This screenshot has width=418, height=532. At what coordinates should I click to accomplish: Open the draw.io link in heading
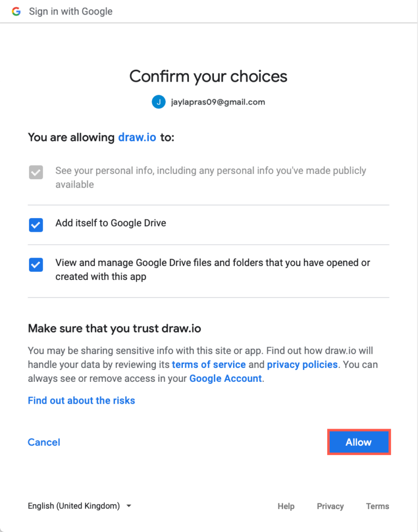[x=137, y=138]
